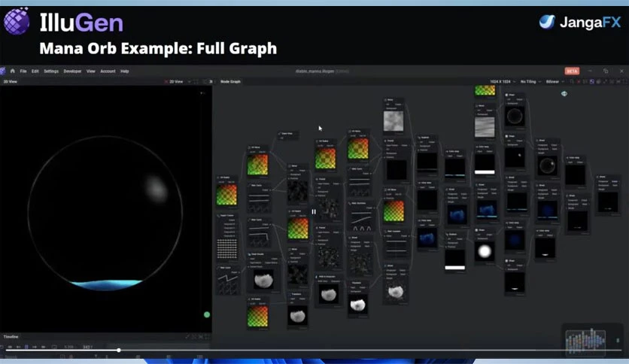Click the blue mana liquid in preview
This screenshot has width=629, height=364.
(x=105, y=284)
